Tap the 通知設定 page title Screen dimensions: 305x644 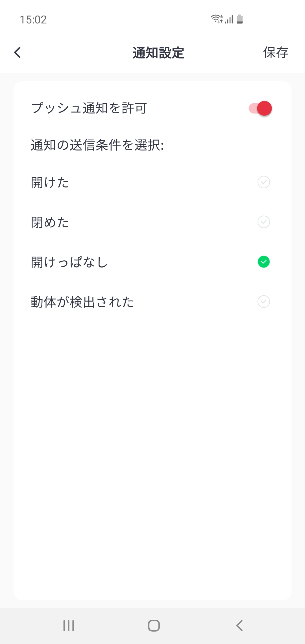pos(158,53)
